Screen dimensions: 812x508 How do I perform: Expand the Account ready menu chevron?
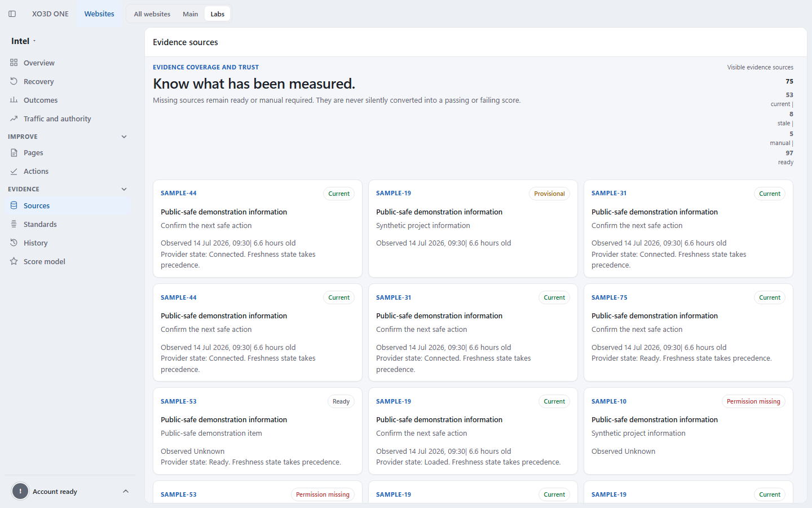point(126,492)
